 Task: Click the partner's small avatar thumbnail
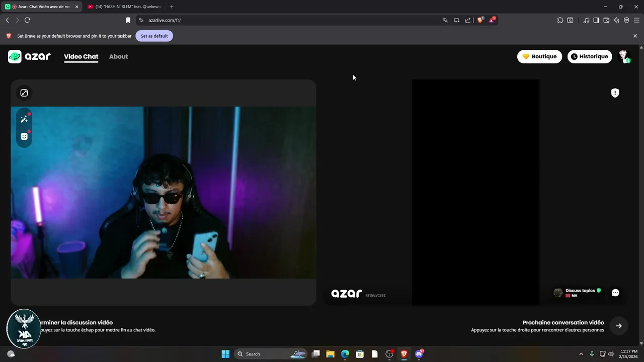[x=558, y=293]
